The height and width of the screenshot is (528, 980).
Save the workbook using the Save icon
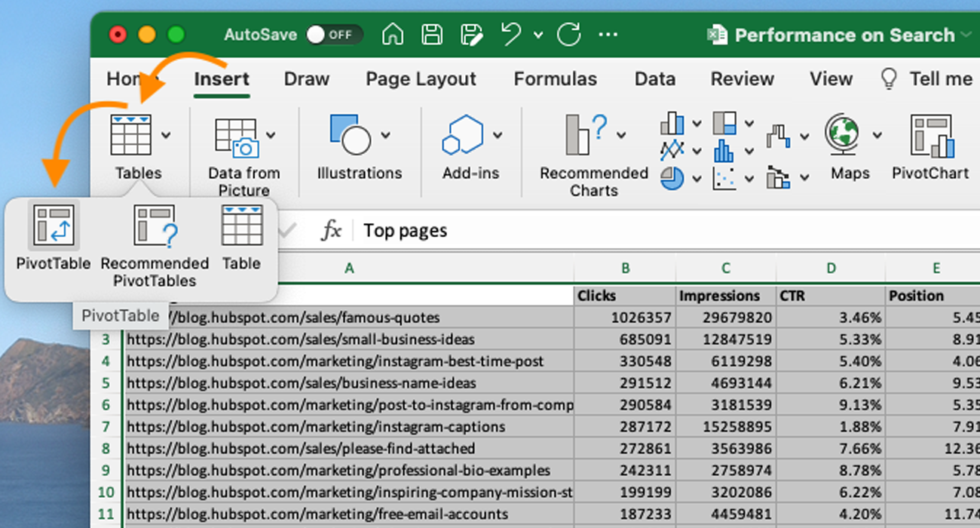pyautogui.click(x=431, y=35)
